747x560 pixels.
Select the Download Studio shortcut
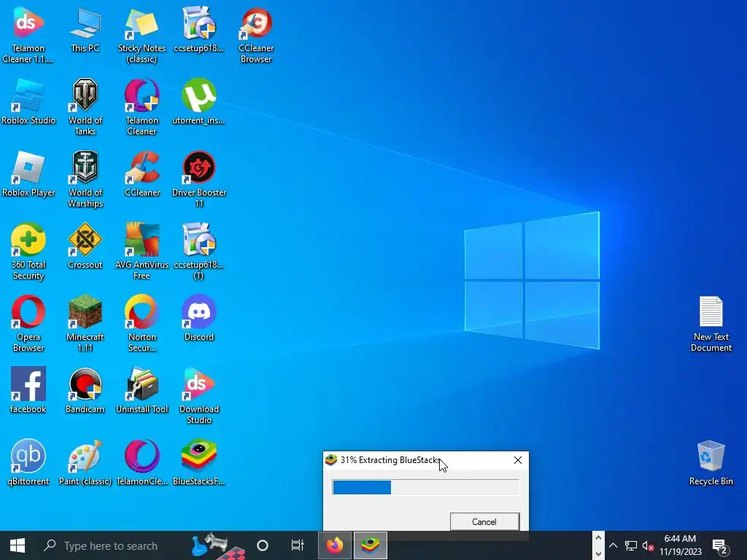tap(198, 396)
